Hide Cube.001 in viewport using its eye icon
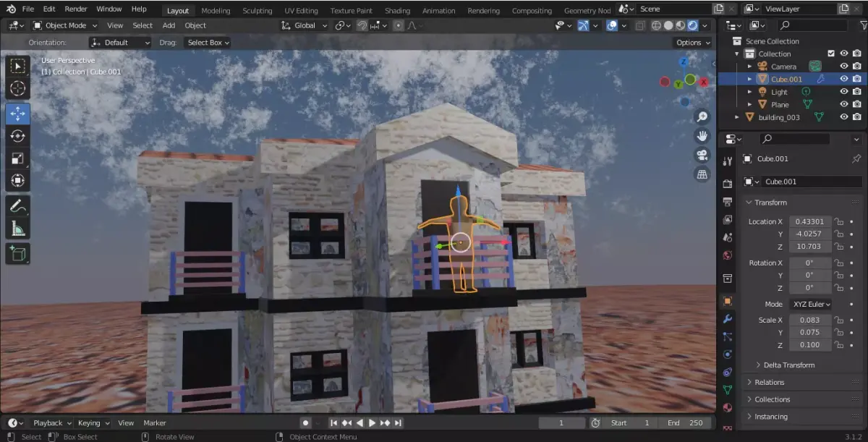868x442 pixels. [844, 79]
